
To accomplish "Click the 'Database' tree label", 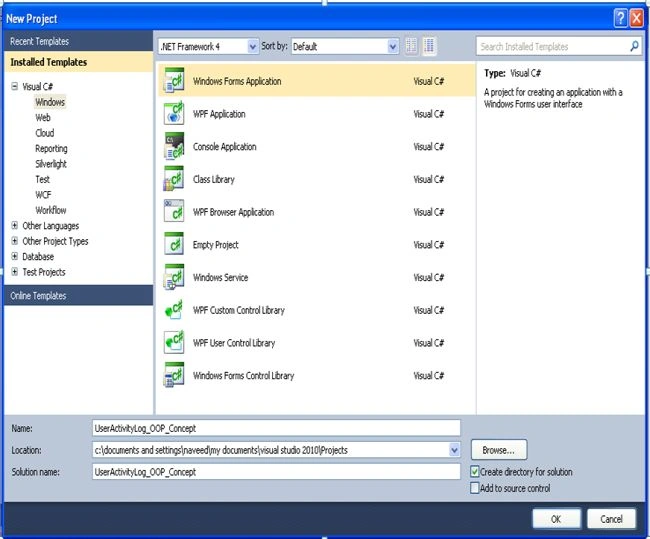I will coord(38,256).
